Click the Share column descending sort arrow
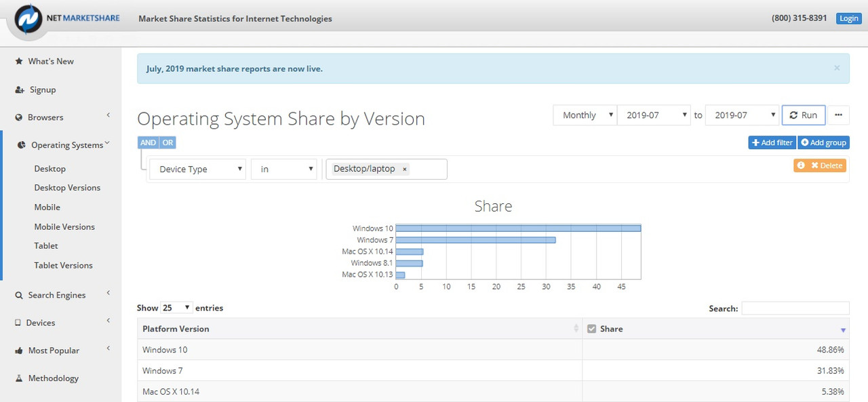This screenshot has height=402, width=868. click(x=844, y=330)
